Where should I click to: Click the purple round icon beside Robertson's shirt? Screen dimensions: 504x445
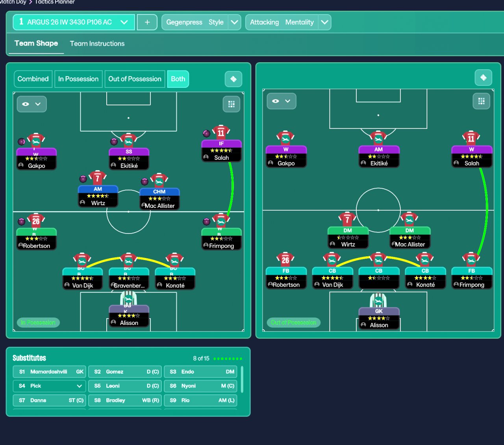tap(22, 221)
